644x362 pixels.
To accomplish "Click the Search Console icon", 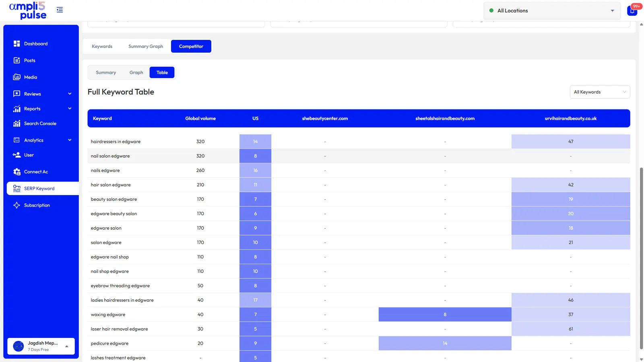I will (x=17, y=123).
